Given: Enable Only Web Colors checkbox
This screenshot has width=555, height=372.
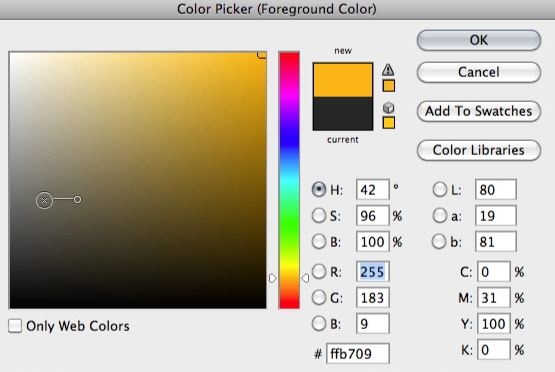Looking at the screenshot, I should (x=15, y=326).
